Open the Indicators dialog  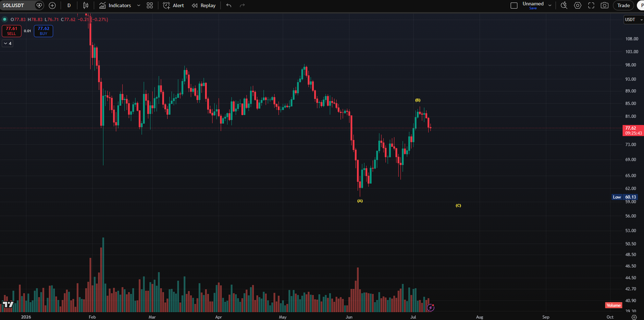[x=115, y=6]
